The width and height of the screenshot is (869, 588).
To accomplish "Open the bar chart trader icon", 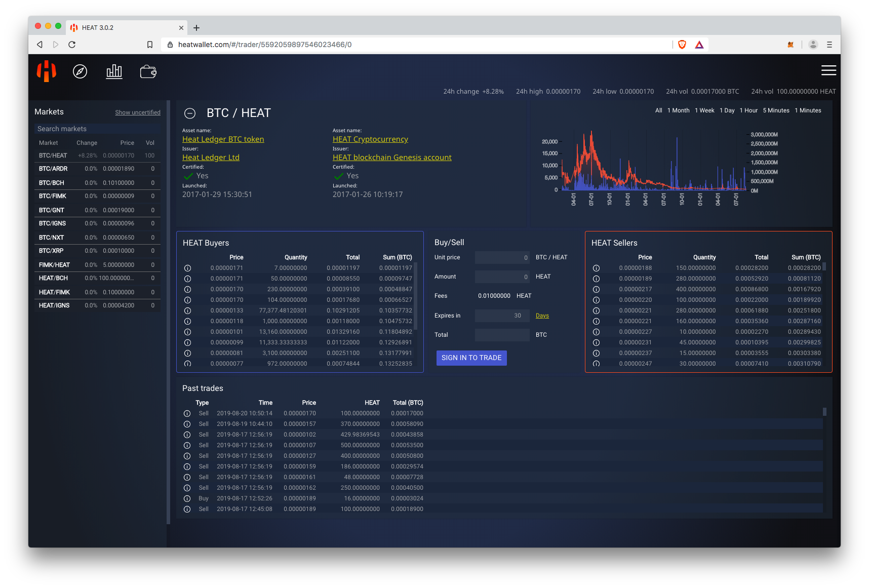I will tap(114, 71).
